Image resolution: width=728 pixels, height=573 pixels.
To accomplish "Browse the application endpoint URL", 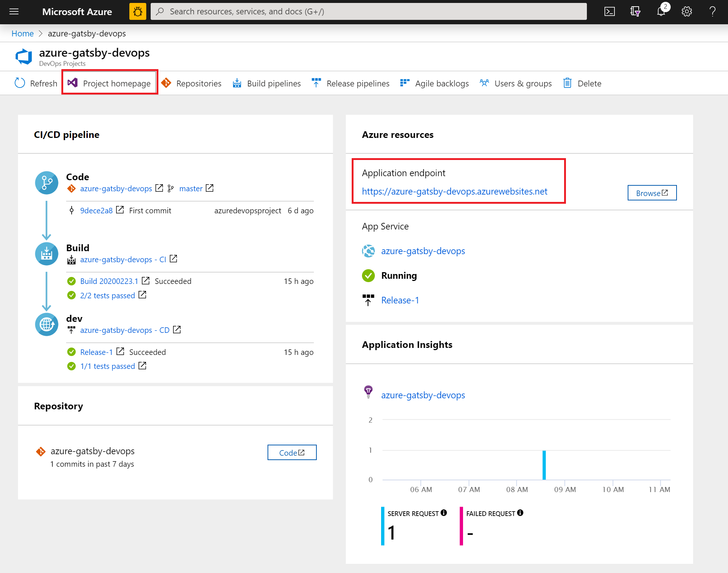I will 650,192.
